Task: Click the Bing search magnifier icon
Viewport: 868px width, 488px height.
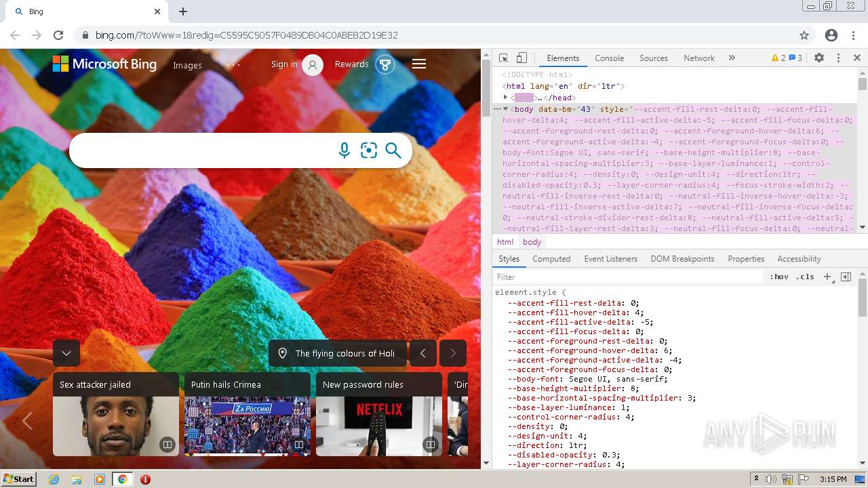Action: click(393, 150)
